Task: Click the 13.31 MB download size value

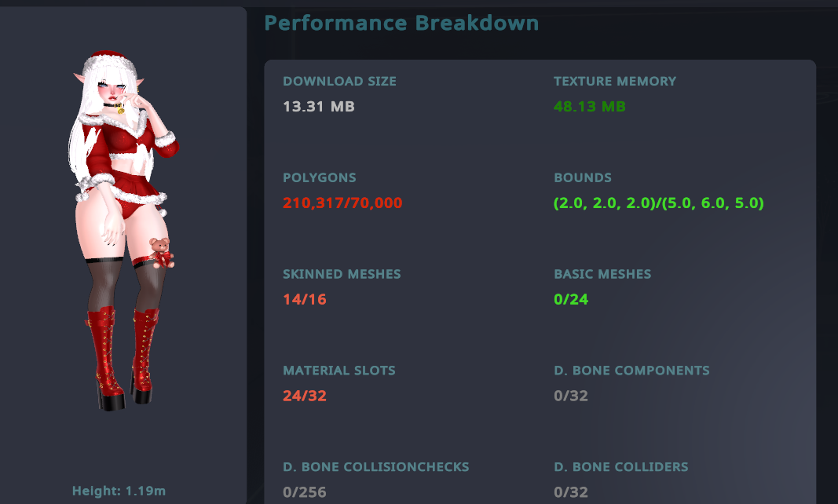Action: (x=319, y=106)
